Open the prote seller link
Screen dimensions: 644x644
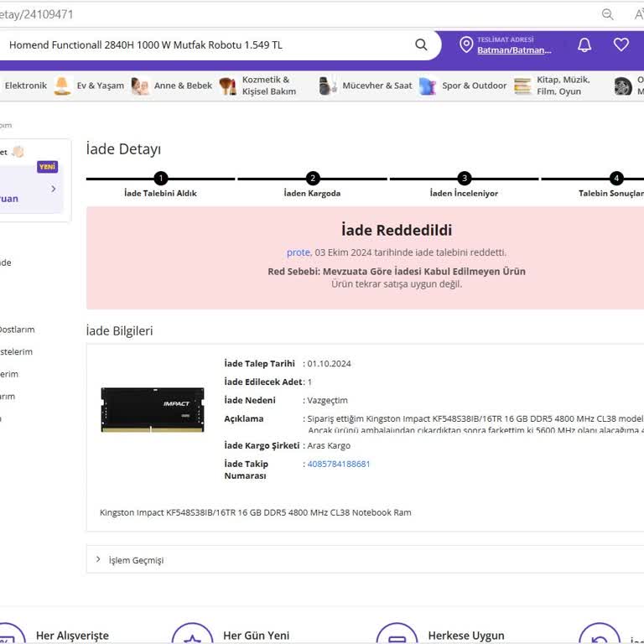pos(299,252)
